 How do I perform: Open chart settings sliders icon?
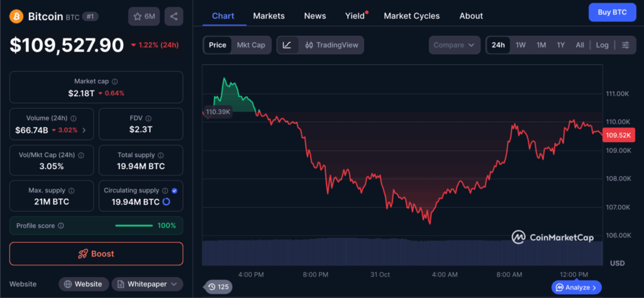pyautogui.click(x=625, y=45)
